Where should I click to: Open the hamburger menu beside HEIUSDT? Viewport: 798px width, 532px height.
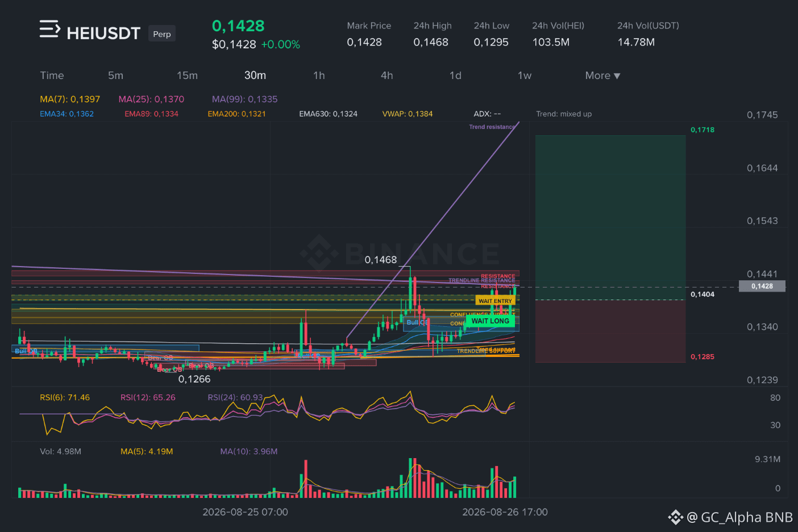pyautogui.click(x=49, y=29)
